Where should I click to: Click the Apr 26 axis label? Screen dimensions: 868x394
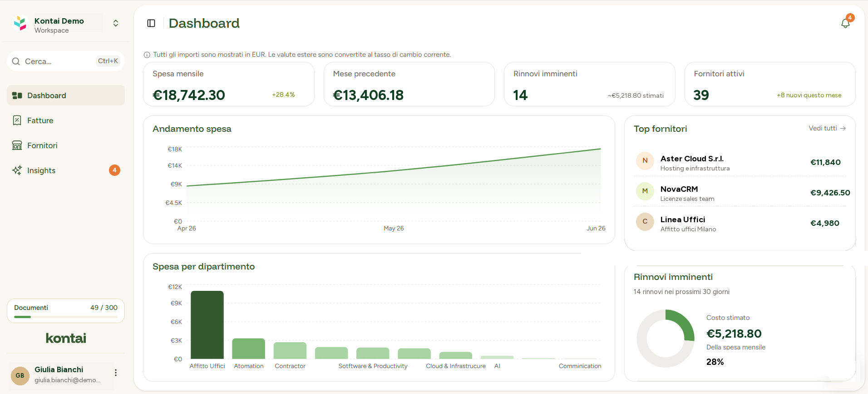(187, 229)
